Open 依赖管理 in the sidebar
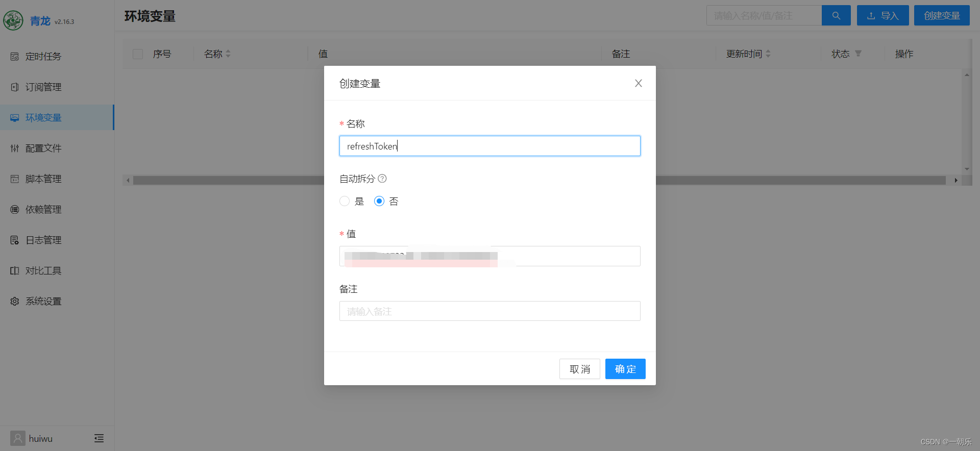980x451 pixels. point(43,210)
